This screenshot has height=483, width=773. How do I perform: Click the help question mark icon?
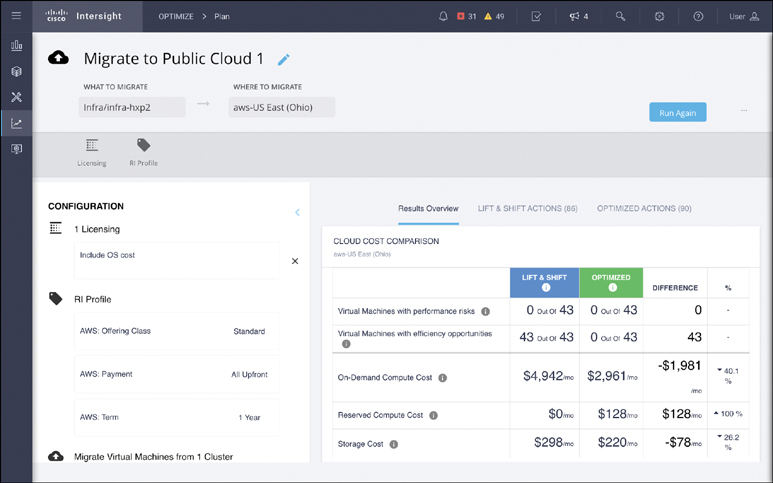point(698,16)
